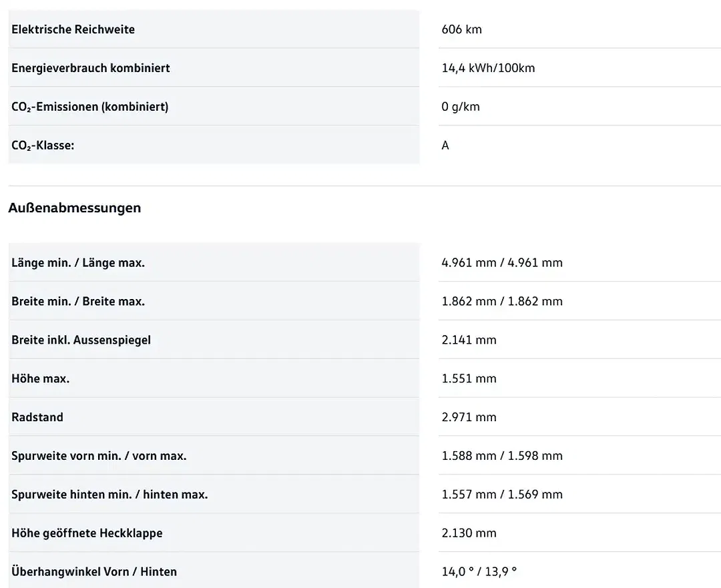Select the 'CO₂-Klasse:' label

pyautogui.click(x=43, y=145)
